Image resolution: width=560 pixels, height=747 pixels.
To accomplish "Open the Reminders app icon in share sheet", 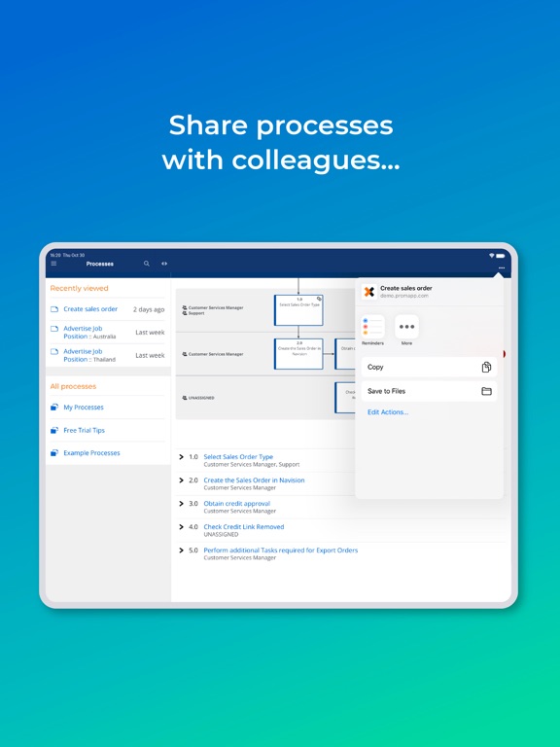I will coord(373,327).
